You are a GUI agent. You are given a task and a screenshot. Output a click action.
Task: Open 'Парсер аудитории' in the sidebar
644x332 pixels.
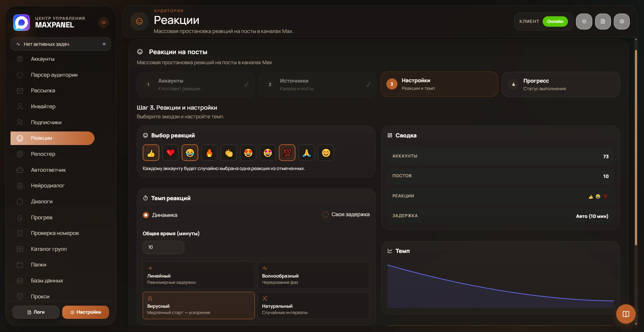[54, 75]
